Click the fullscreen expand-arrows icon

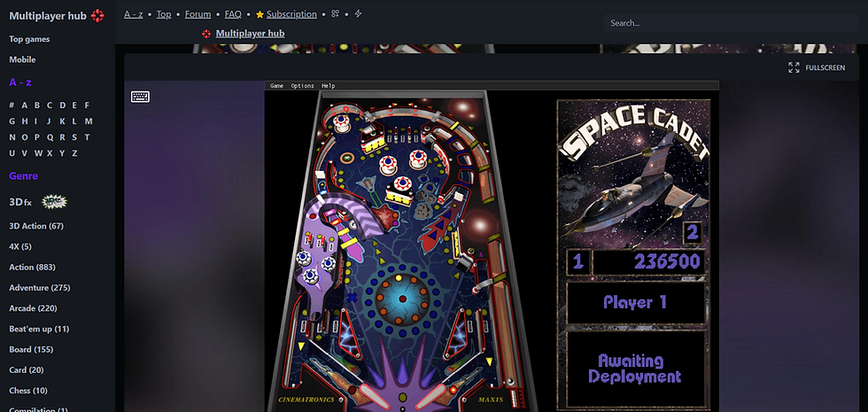(794, 67)
